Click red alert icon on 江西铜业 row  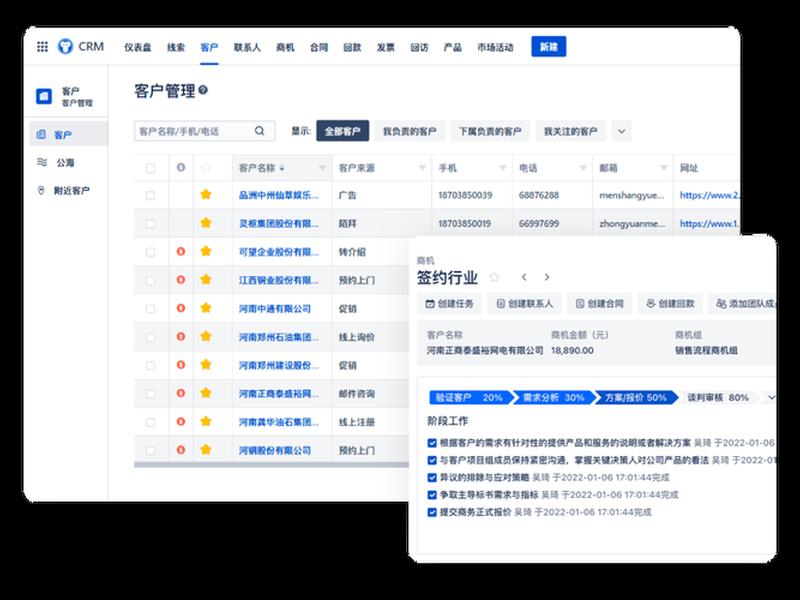pyautogui.click(x=181, y=280)
